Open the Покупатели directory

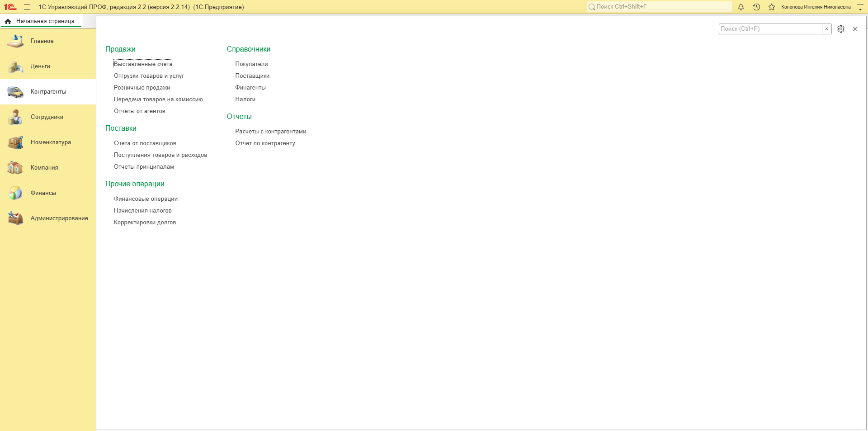pos(251,64)
